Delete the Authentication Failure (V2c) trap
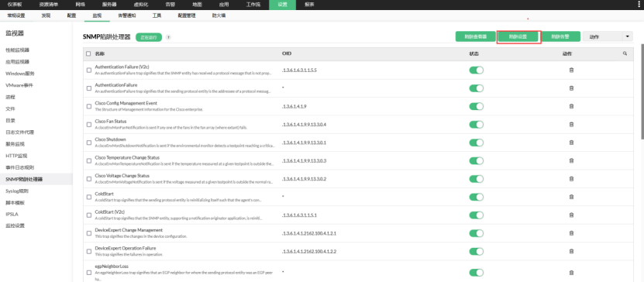Image resolution: width=644 pixels, height=282 pixels. (x=571, y=70)
